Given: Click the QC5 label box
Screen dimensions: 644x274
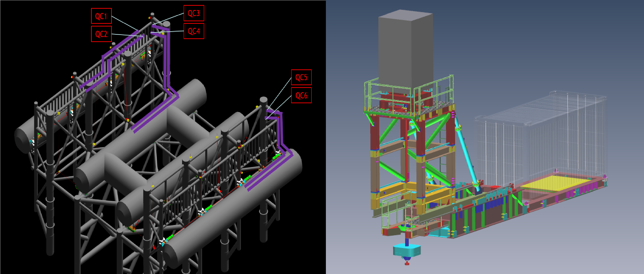Looking at the screenshot, I should click(301, 77).
